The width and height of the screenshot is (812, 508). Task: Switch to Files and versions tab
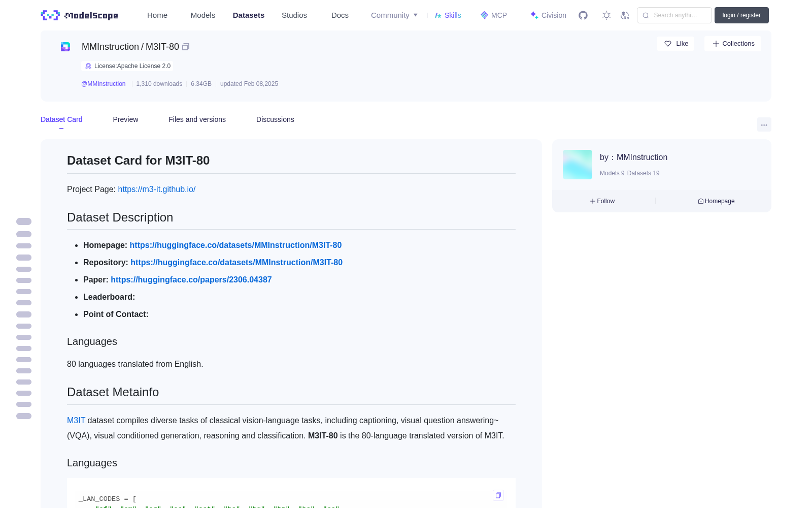(197, 119)
